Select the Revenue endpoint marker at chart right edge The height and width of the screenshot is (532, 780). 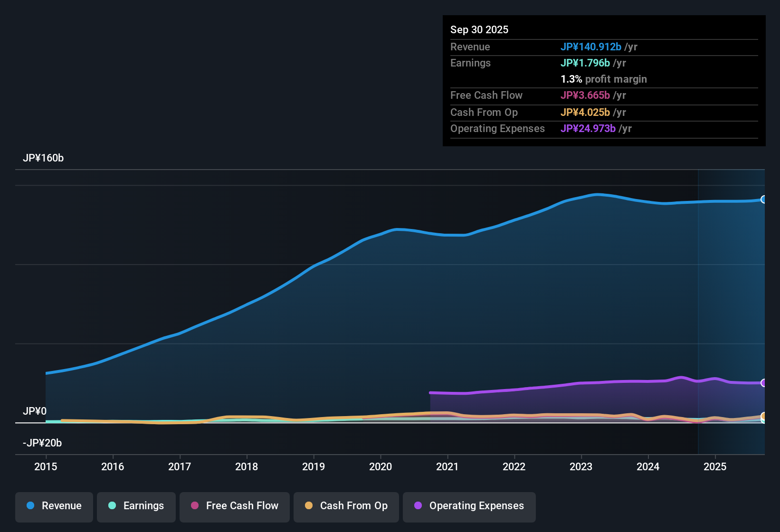pyautogui.click(x=764, y=200)
